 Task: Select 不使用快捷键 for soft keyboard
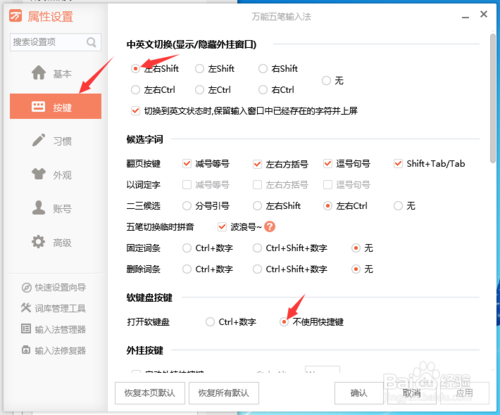click(284, 322)
